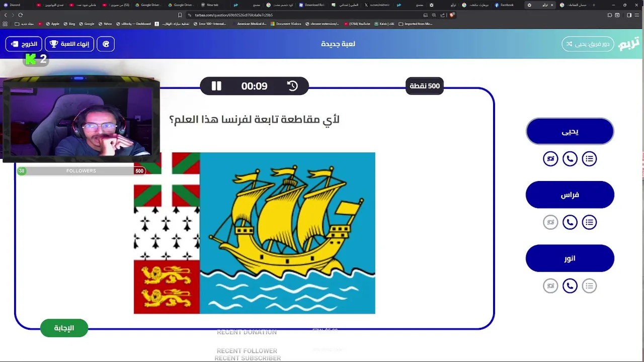644x362 pixels.
Task: Select team انور
Action: 570,258
